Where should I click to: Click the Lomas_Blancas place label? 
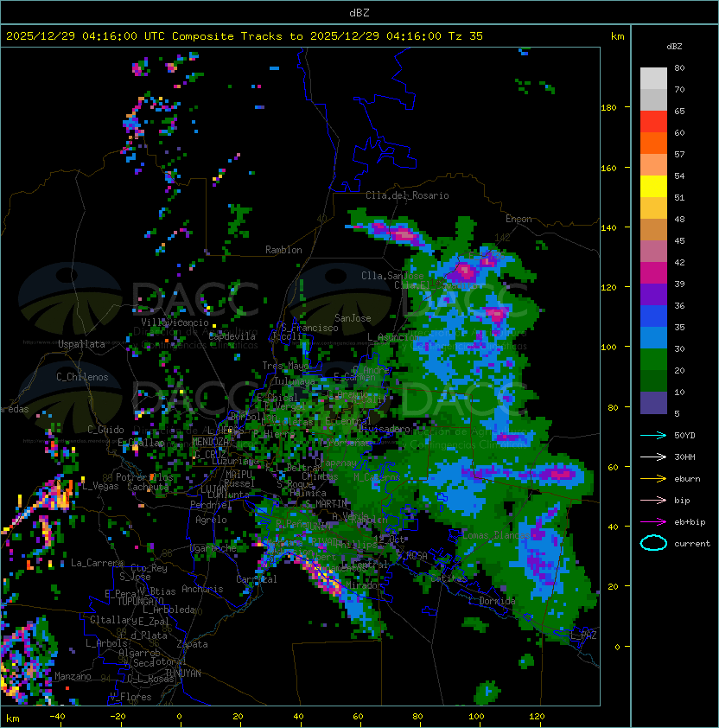[x=496, y=535]
